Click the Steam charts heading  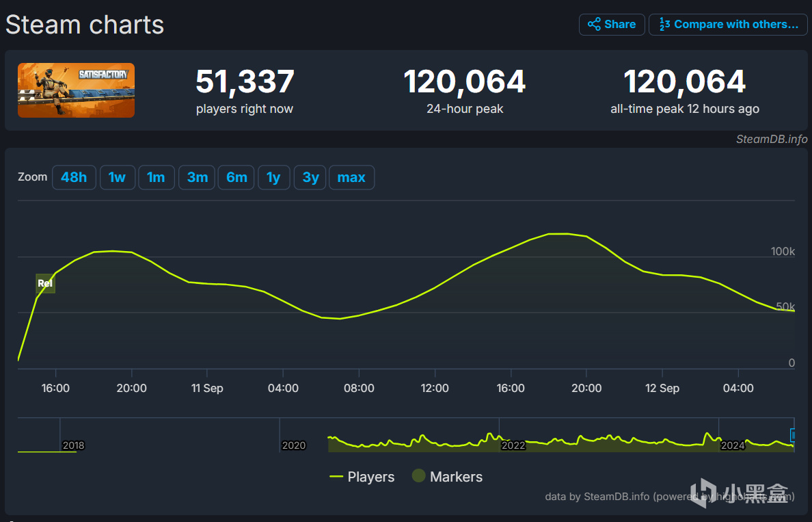pyautogui.click(x=85, y=25)
